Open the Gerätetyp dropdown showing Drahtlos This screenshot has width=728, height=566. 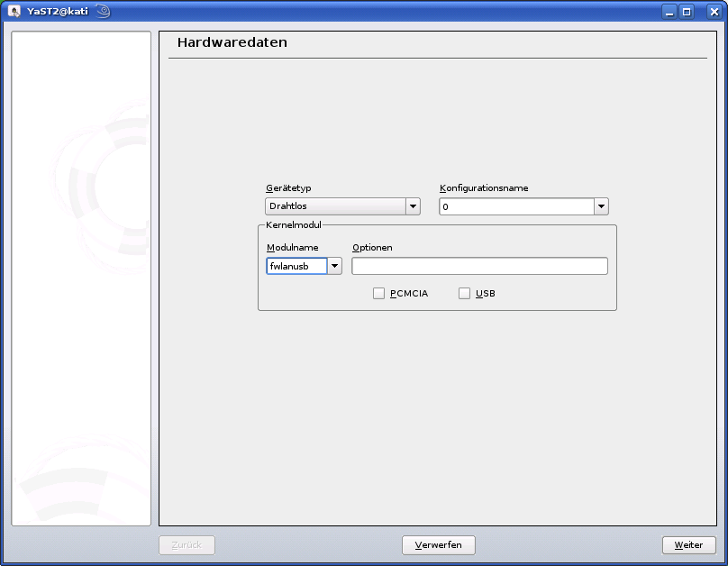342,206
